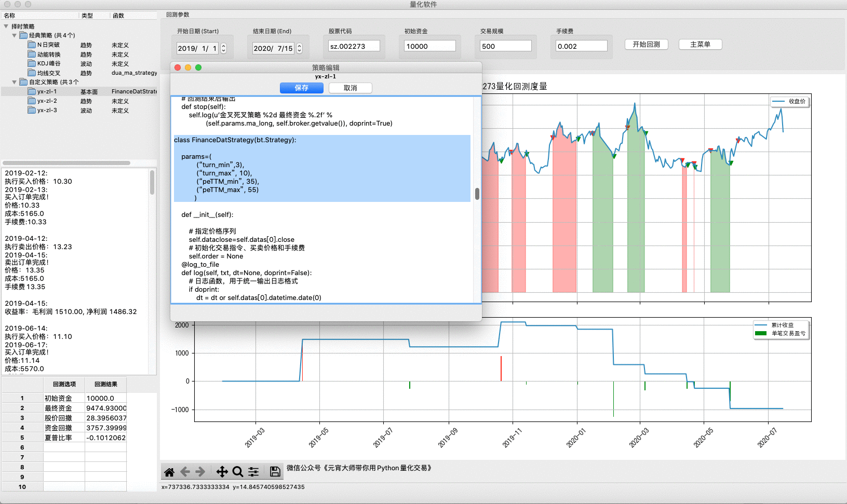847x504 pixels.
Task: Click the 开始日期 date field
Action: pos(198,48)
